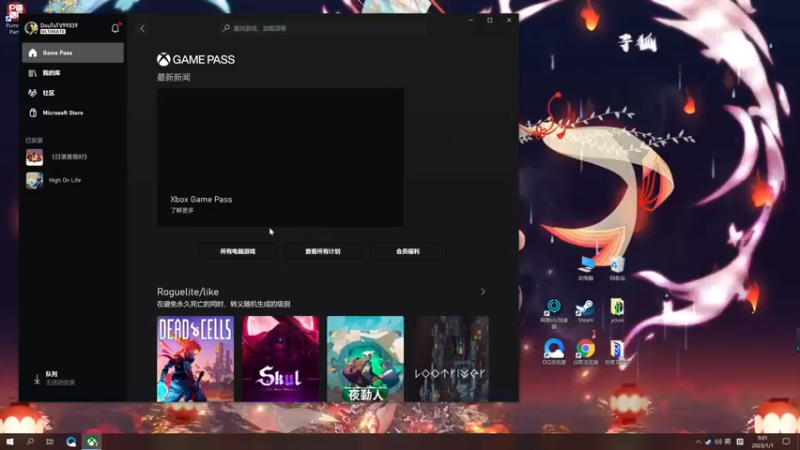Open the Loot River game tile
The height and width of the screenshot is (450, 800).
[x=451, y=359]
